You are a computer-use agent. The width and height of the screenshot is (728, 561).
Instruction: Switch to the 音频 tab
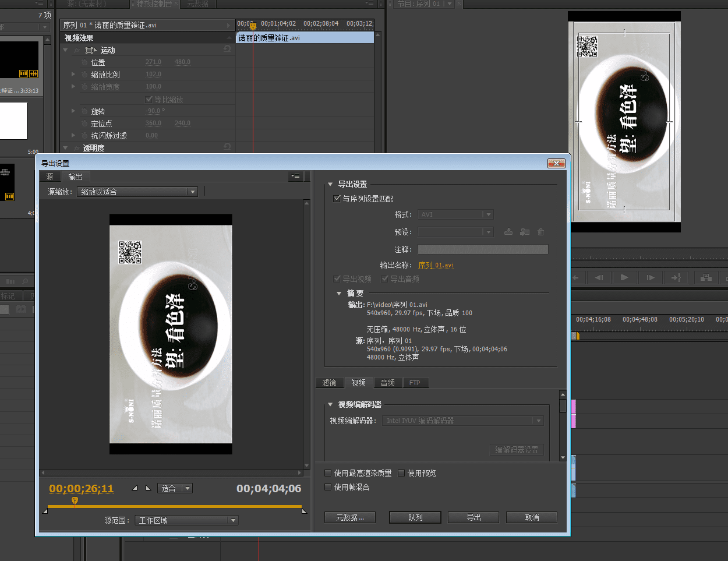387,383
